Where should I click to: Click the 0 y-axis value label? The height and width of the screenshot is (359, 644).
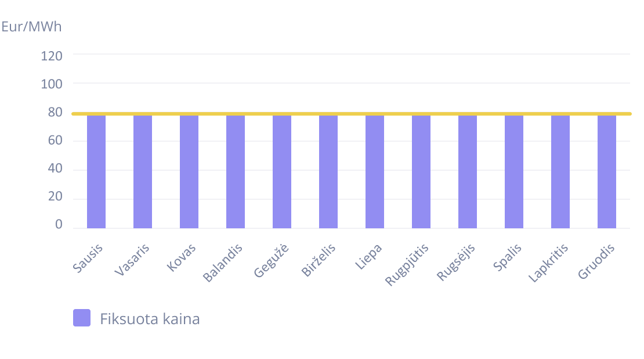(59, 225)
